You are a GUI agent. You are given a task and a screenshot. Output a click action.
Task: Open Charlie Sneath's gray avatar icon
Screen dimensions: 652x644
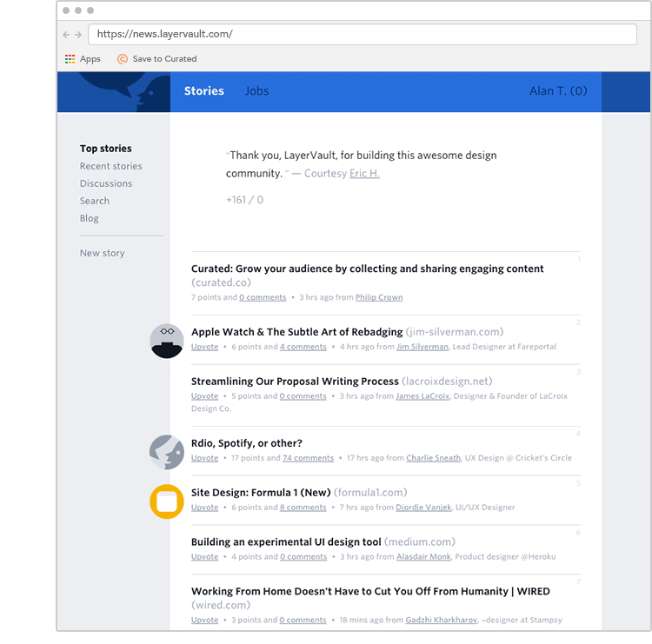point(167,452)
